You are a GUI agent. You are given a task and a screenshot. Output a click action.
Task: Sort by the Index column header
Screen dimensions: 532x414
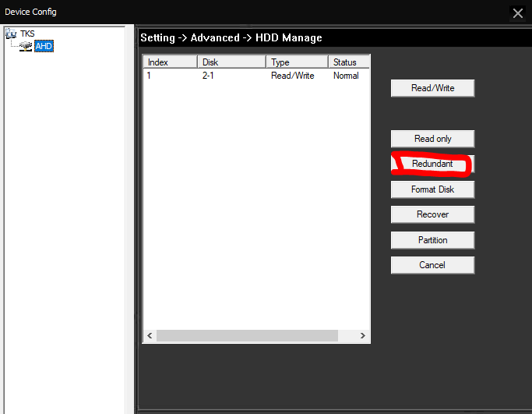pos(170,62)
